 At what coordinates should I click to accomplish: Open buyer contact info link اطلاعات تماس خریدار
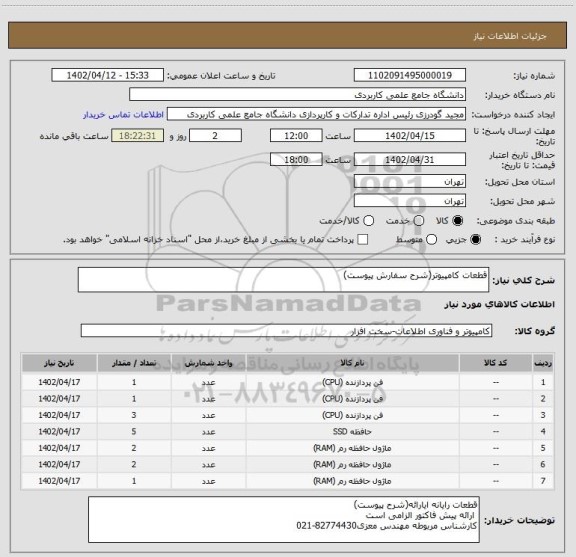pos(123,115)
